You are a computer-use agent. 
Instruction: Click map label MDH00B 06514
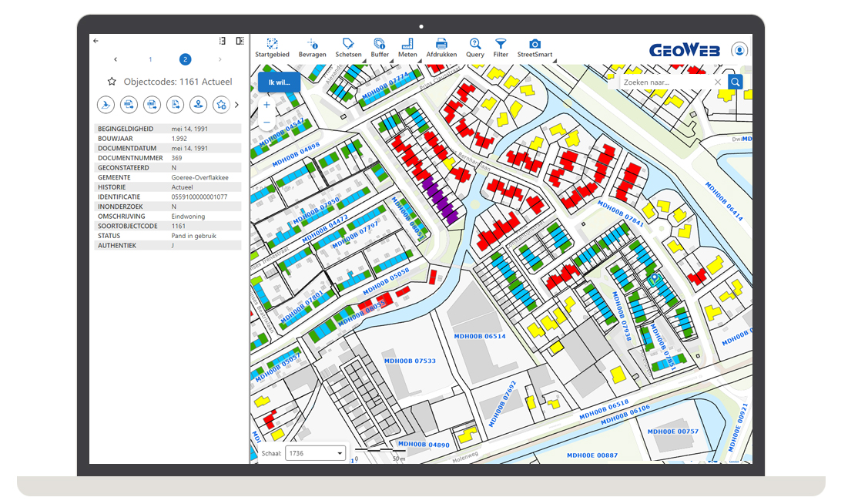click(x=479, y=336)
